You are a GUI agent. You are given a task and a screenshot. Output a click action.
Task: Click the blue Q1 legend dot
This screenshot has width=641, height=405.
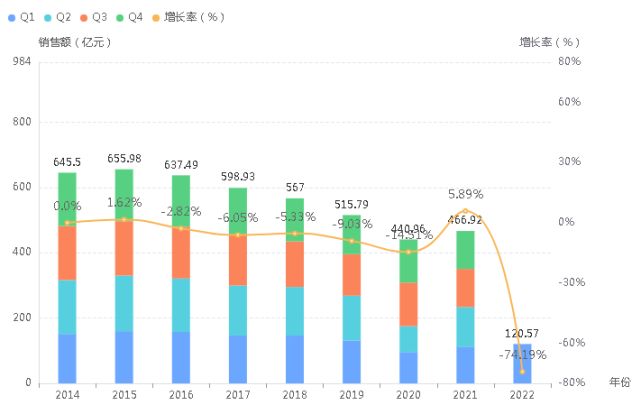click(x=12, y=18)
